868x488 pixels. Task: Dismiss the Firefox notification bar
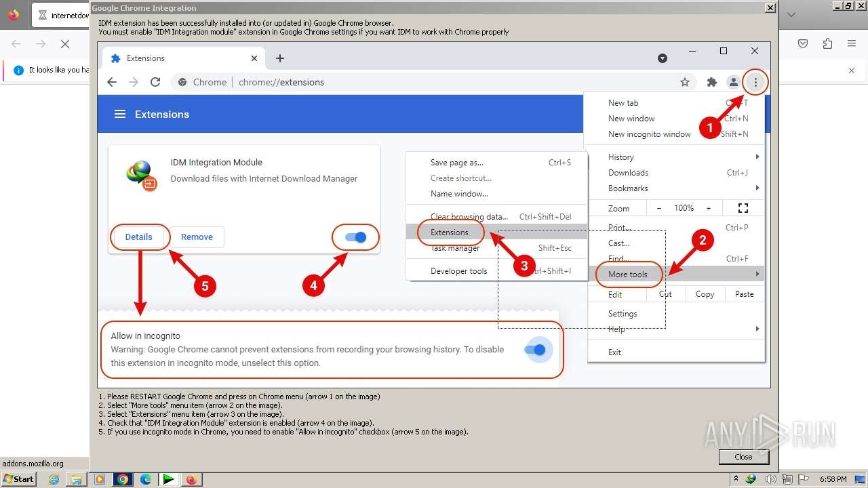(x=852, y=70)
